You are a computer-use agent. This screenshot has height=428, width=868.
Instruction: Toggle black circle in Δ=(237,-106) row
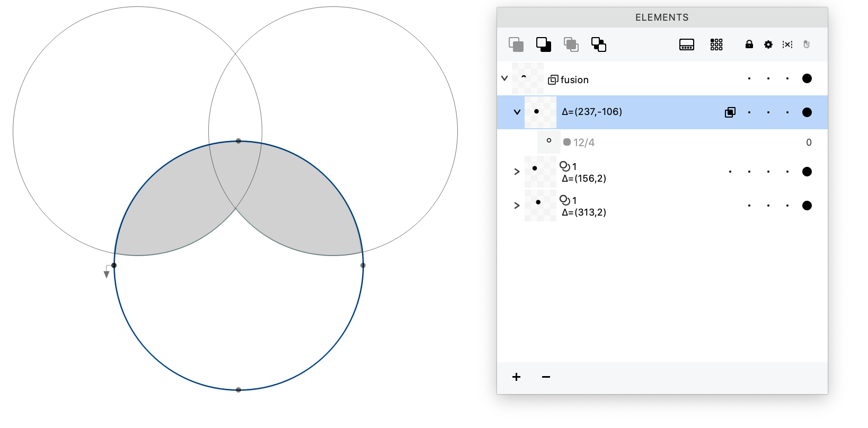(x=807, y=112)
